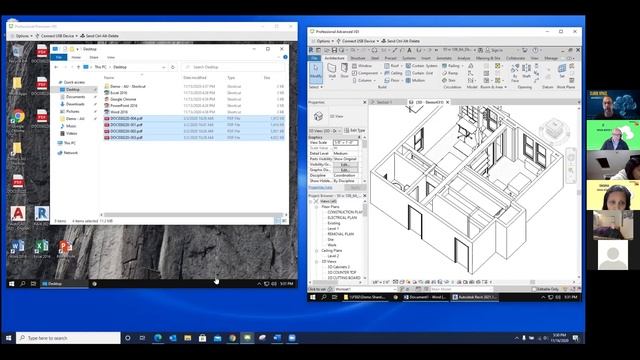Collapse Floor Plans node in Project Browser
This screenshot has width=640, height=360.
tap(316, 207)
